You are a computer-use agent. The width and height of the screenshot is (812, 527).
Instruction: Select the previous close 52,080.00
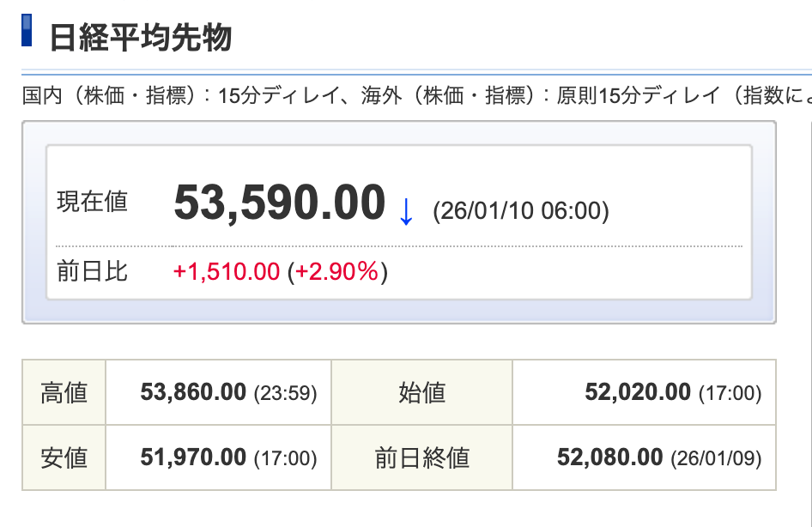click(609, 457)
